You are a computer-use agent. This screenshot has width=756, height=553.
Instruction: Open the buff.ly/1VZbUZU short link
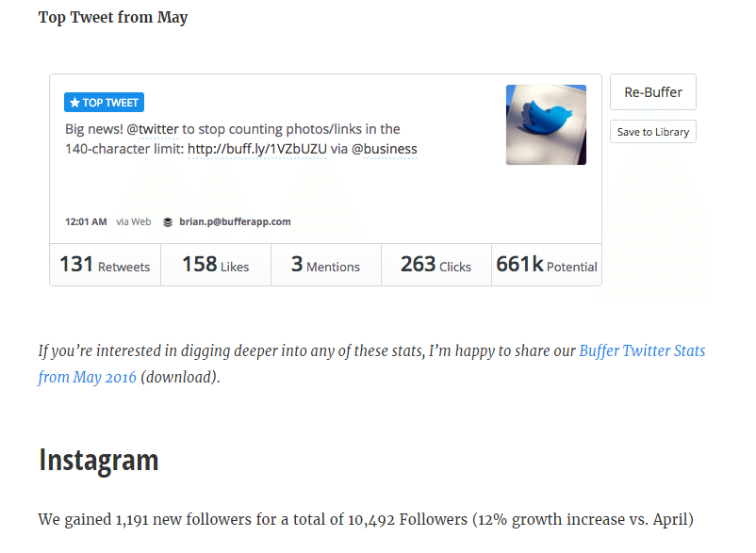[257, 149]
